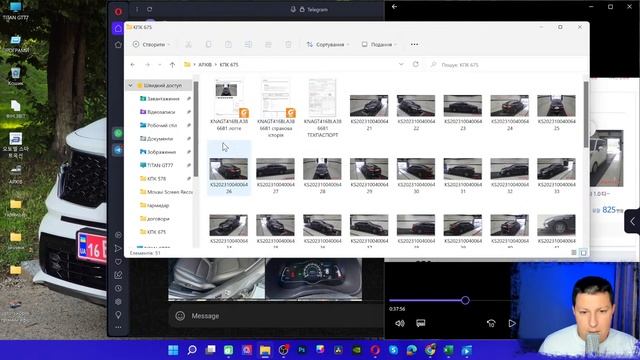Screen dimensions: 640x360
Task: Click the Rename icon in Explorer toolbar
Action: (248, 44)
